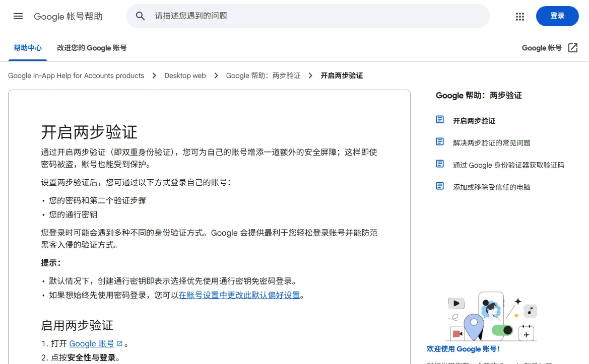The image size is (589, 364).
Task: Focus the 请描述您遇到的问题 search field
Action: pos(308,16)
